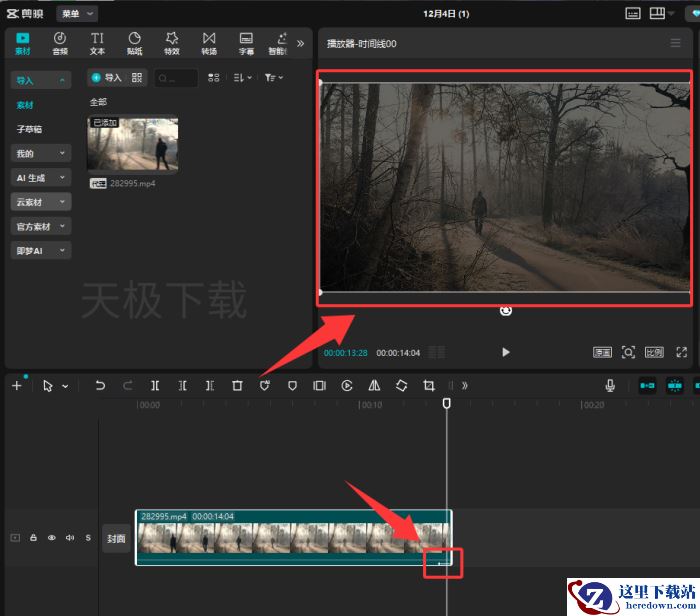Expand more timeline tools chevron

tap(465, 385)
